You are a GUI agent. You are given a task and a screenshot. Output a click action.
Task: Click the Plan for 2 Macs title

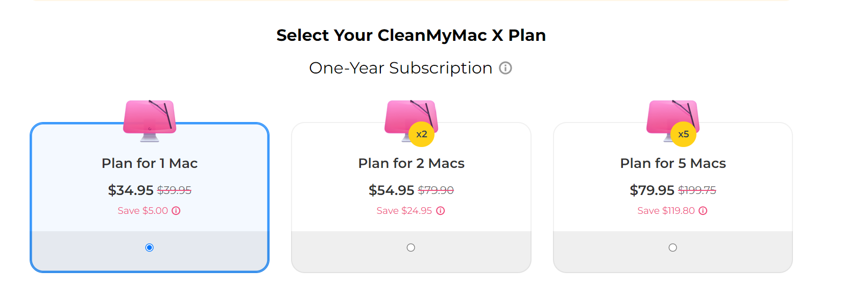click(x=411, y=163)
